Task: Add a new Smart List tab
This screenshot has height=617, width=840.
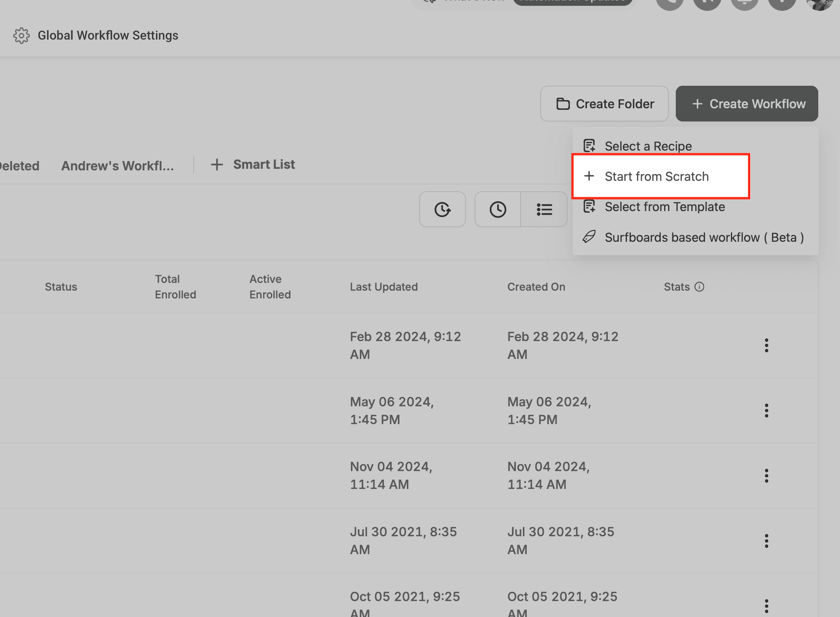Action: [x=253, y=165]
